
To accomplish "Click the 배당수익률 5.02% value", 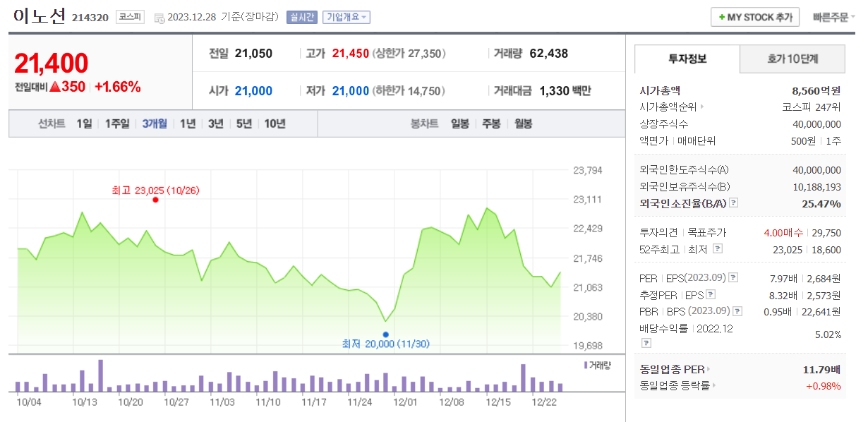I will pyautogui.click(x=828, y=334).
